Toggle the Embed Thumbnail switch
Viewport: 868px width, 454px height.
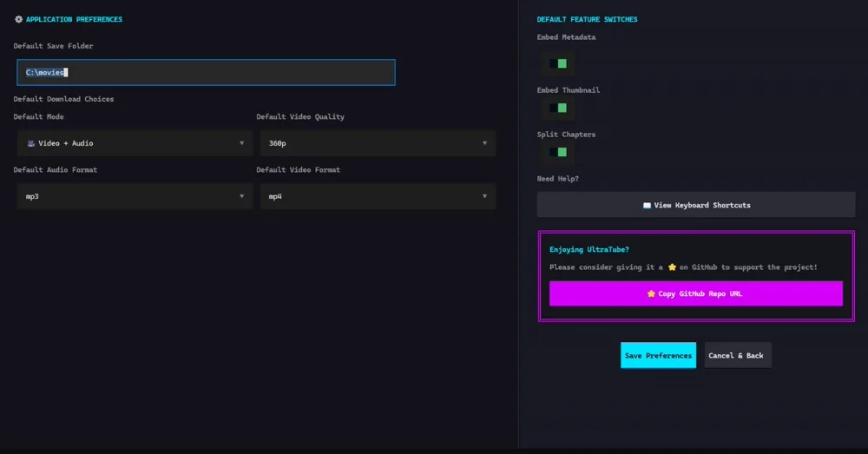point(558,108)
